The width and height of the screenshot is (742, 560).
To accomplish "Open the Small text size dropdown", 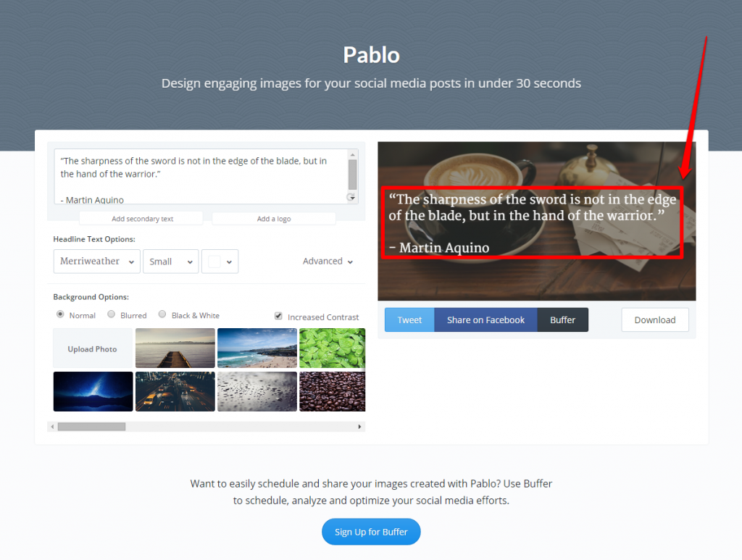I will point(171,261).
